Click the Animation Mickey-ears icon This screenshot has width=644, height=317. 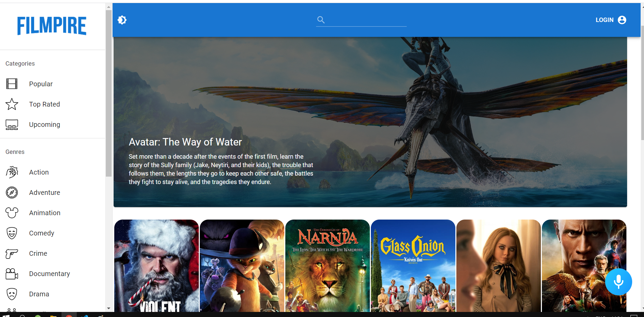(x=11, y=212)
